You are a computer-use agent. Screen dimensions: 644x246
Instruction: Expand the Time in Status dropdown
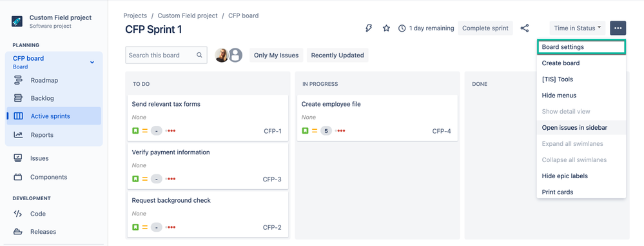point(577,28)
